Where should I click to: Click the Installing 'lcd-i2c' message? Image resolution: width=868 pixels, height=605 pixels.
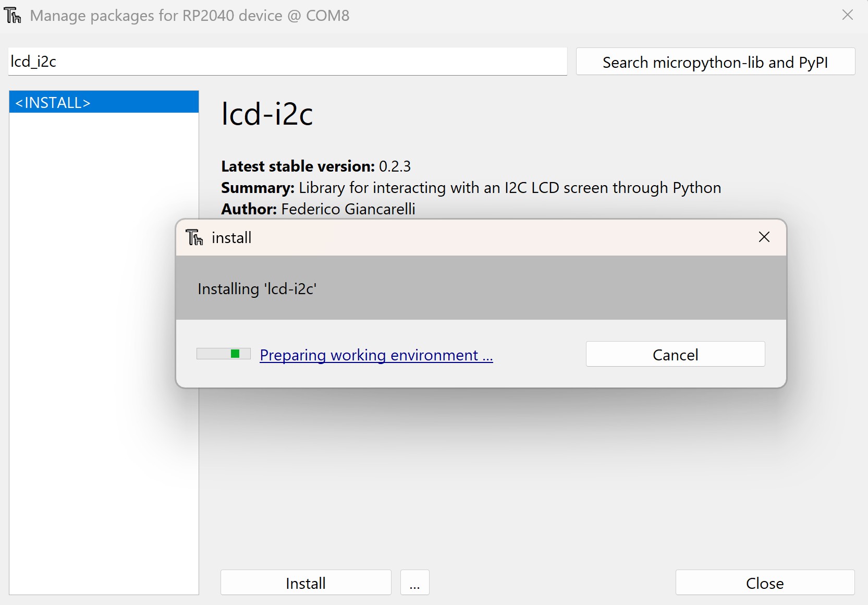coord(257,288)
